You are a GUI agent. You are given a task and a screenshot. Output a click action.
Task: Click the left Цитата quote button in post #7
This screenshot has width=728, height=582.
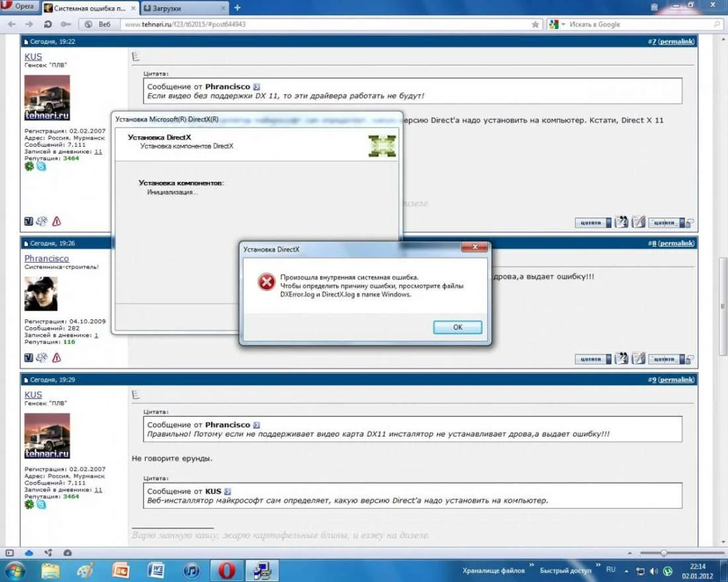coord(593,223)
